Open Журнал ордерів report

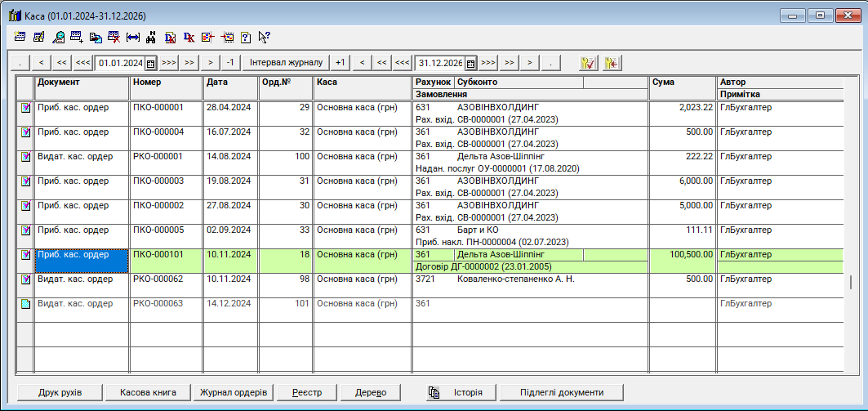234,392
